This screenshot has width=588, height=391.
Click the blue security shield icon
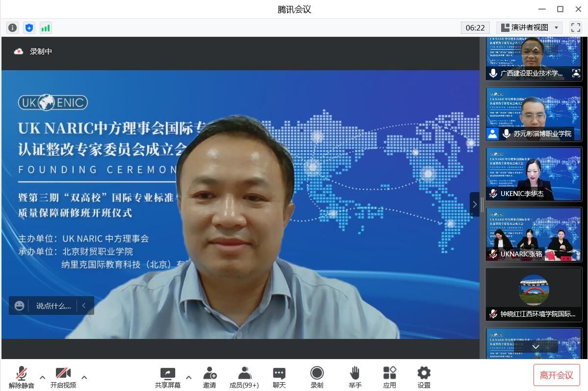tap(29, 28)
